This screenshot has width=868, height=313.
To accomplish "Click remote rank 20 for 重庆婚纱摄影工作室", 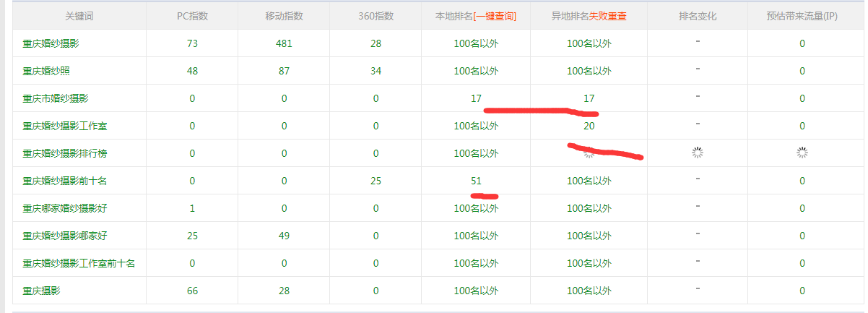I will click(589, 126).
